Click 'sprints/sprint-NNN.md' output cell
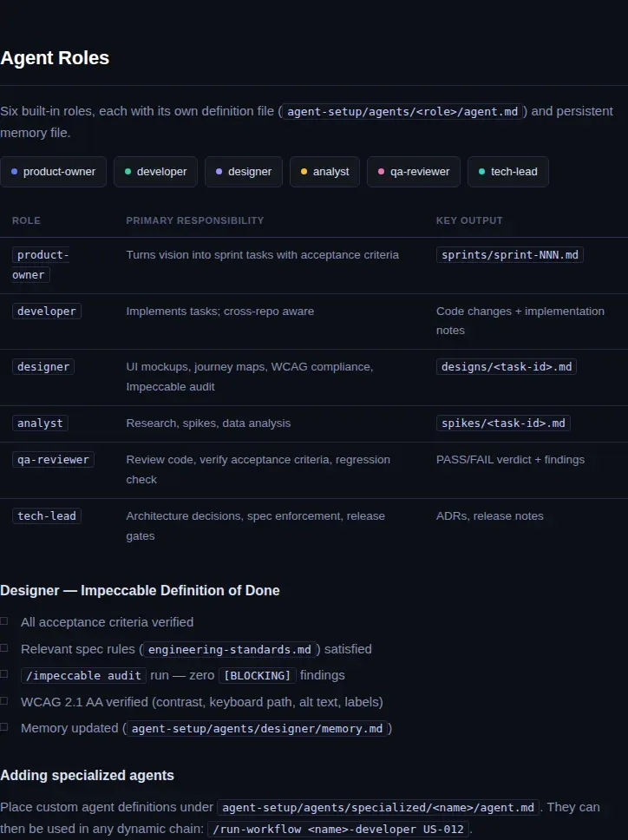Screen dimensions: 628x840 510,255
